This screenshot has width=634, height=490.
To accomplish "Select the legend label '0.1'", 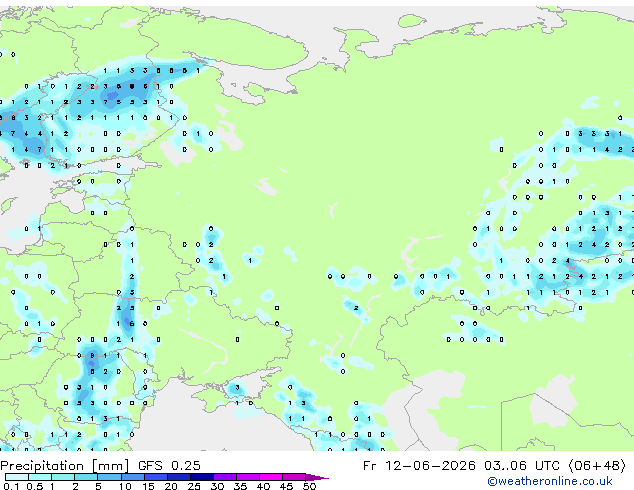I will (11, 486).
